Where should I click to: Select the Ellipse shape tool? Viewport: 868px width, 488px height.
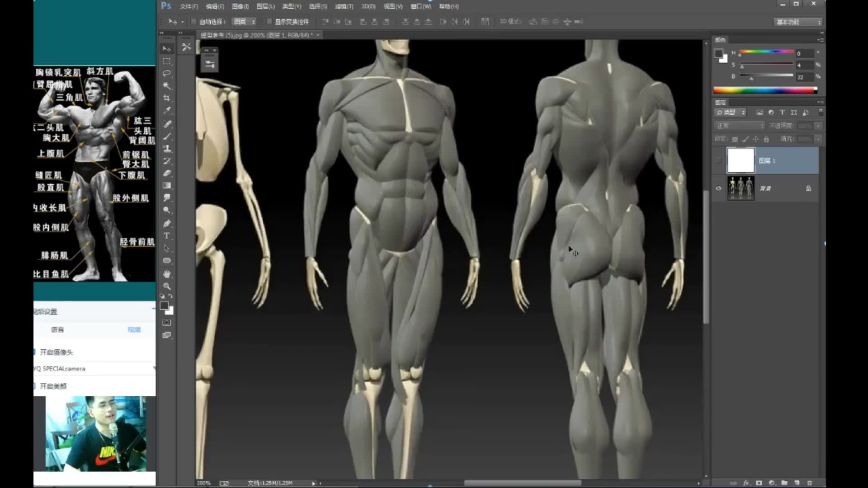point(167,261)
